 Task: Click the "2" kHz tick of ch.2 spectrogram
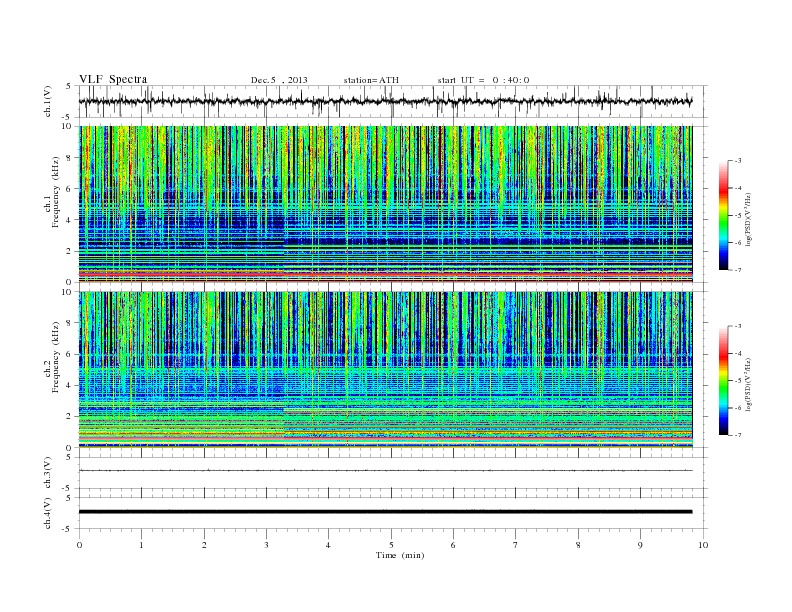point(69,417)
